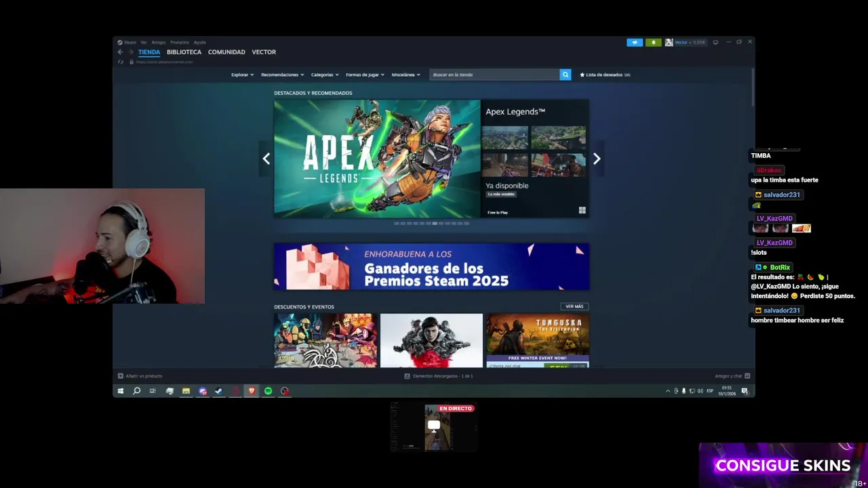Open Brave browser from the taskbar
Image resolution: width=868 pixels, height=488 pixels.
coord(252,391)
